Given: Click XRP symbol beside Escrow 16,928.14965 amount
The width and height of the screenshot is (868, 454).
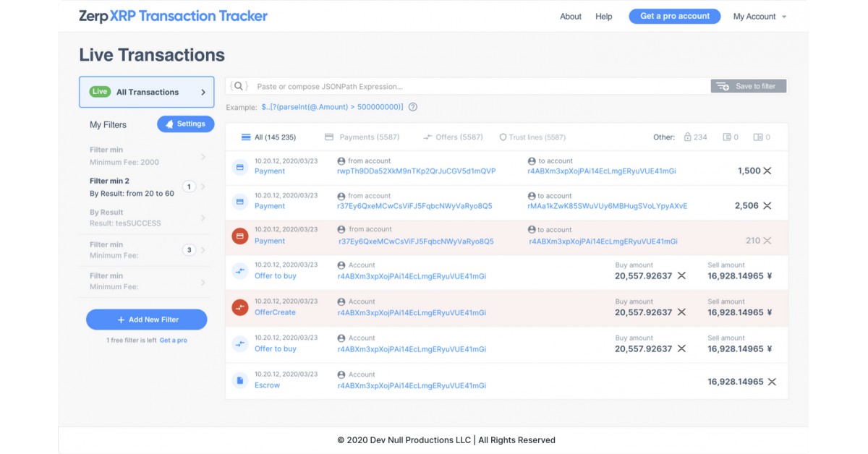Looking at the screenshot, I should click(x=772, y=382).
